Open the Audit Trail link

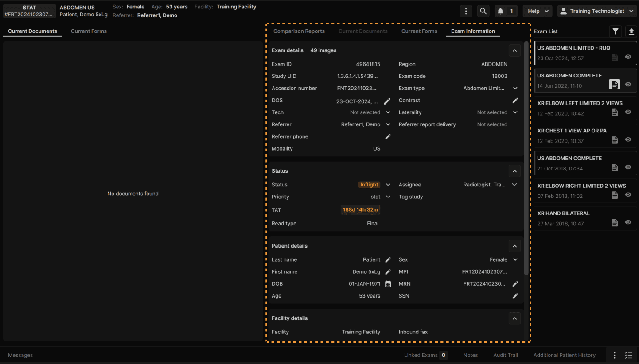(505, 355)
